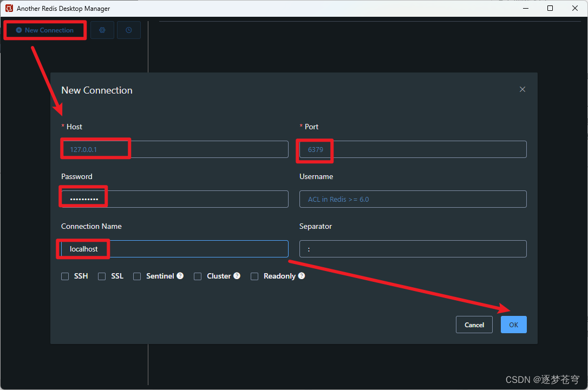The height and width of the screenshot is (390, 588).
Task: Maximize the application window
Action: pyautogui.click(x=550, y=8)
